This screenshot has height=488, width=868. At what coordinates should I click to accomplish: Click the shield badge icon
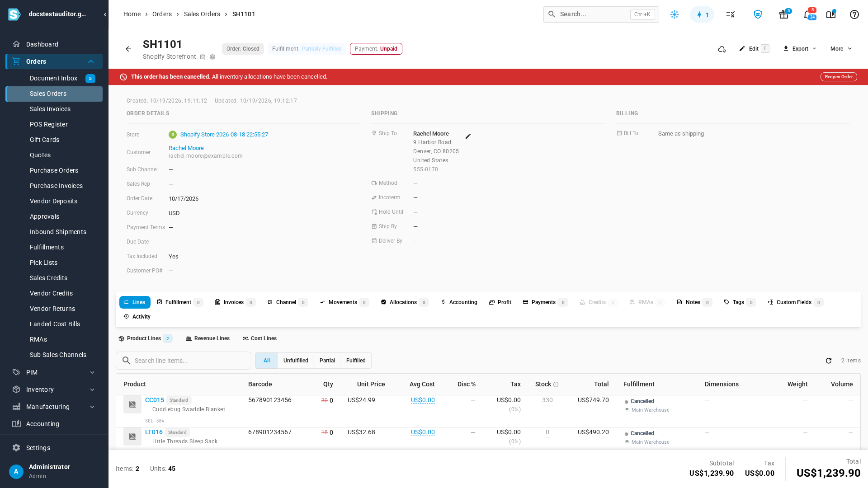tap(758, 14)
